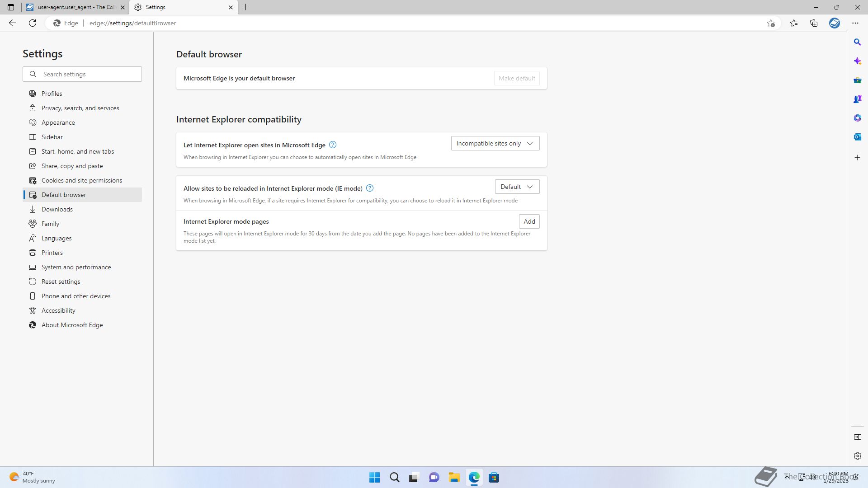Open help icon beside IE mode setting
Screen dimensions: 868x488
click(x=370, y=188)
